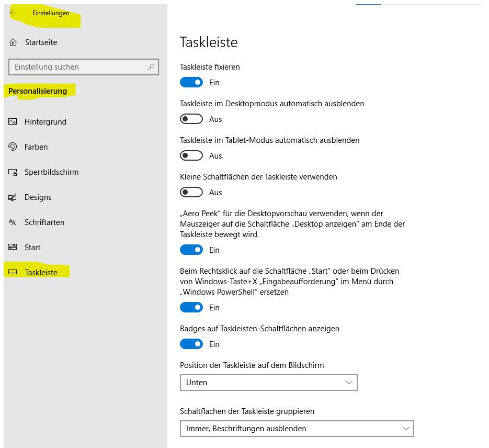Click Kleine Schaltflächen der Taskleiste verwenden label
The height and width of the screenshot is (448, 489).
[258, 177]
